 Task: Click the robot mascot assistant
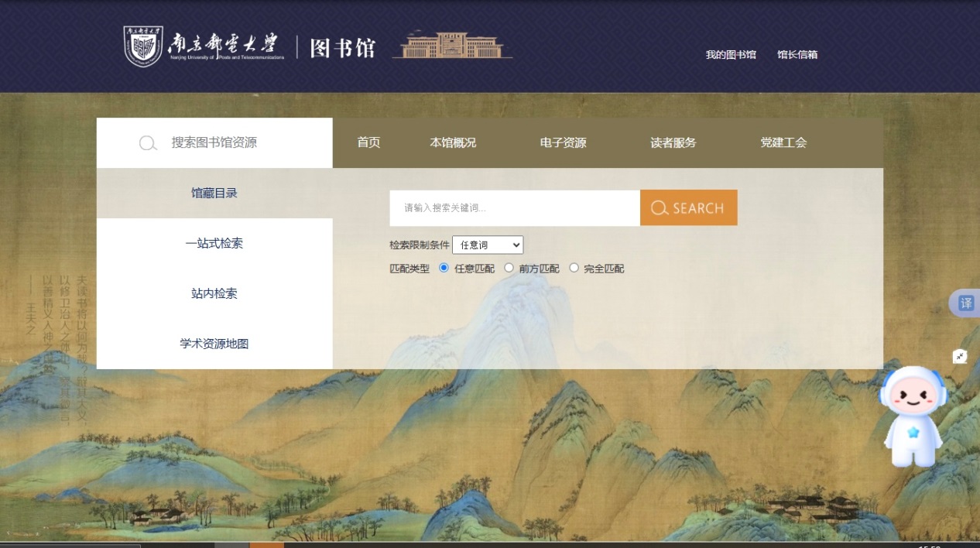point(913,416)
